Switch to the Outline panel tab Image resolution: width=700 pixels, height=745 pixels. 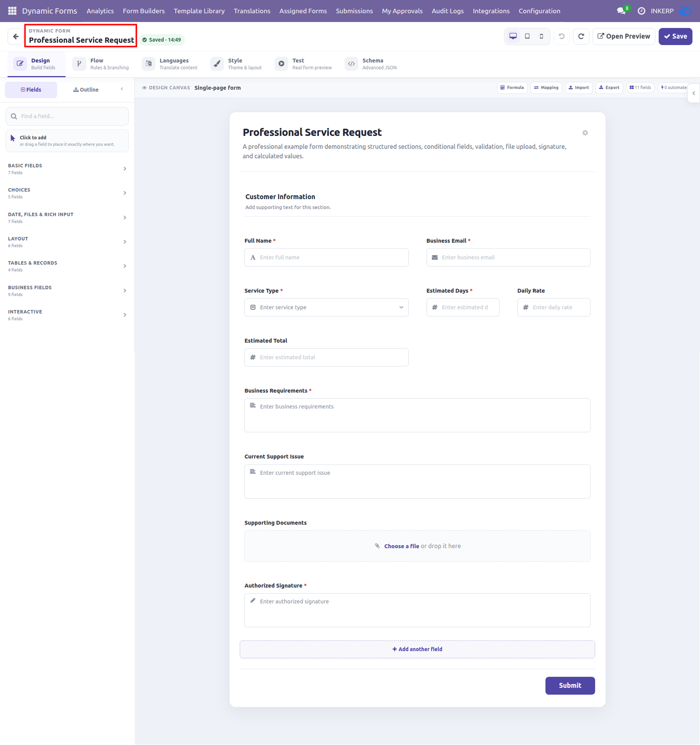click(86, 90)
